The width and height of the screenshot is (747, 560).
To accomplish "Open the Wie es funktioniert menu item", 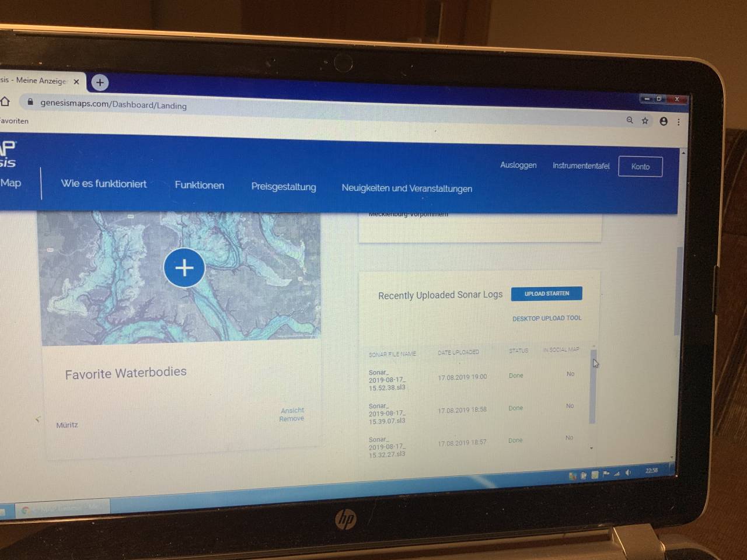I will 104,184.
